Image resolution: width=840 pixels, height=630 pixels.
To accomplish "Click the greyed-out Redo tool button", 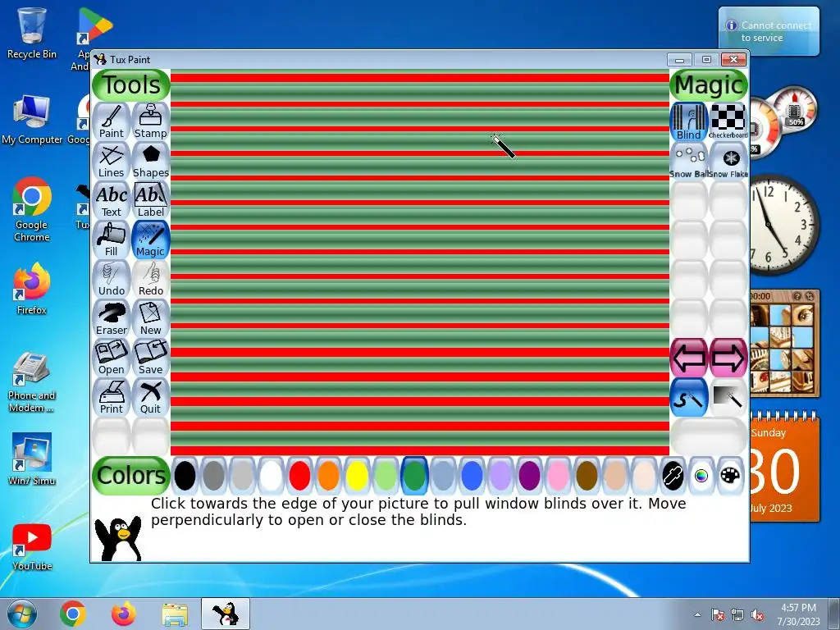I will pyautogui.click(x=151, y=279).
